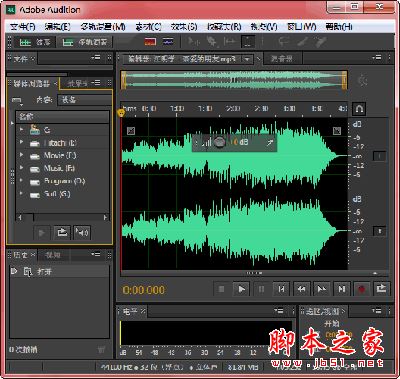
Task: Expand the Movie drive item
Action: [x=22, y=155]
